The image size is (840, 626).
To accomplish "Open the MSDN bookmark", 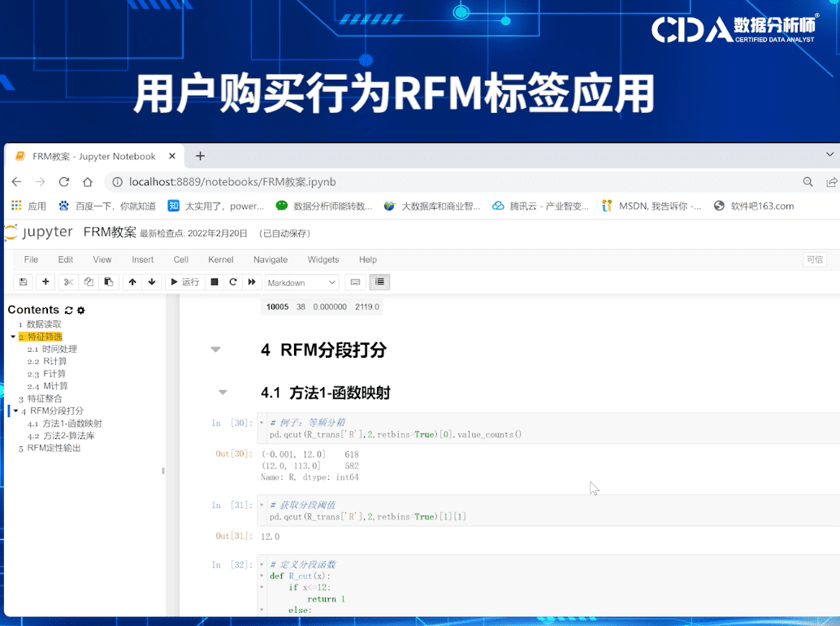I will (651, 206).
